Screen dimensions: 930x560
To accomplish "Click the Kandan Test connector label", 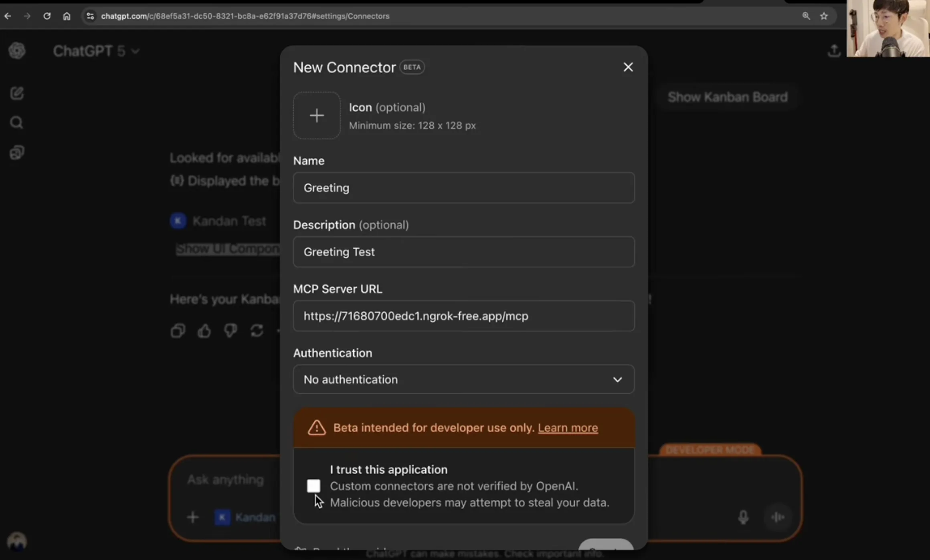I will [229, 221].
